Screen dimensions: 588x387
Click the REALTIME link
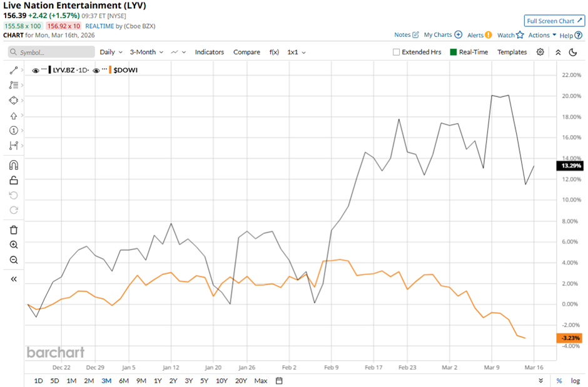coord(99,26)
